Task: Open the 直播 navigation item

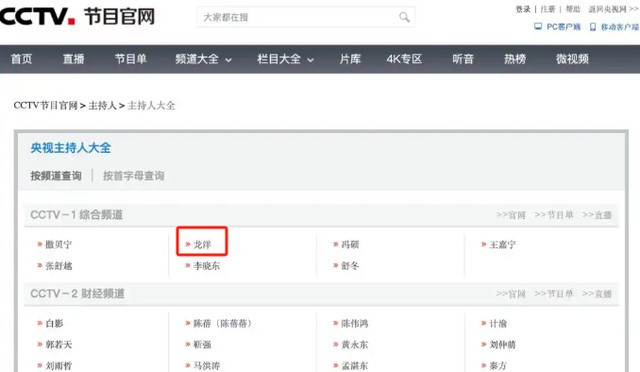Action: point(73,59)
